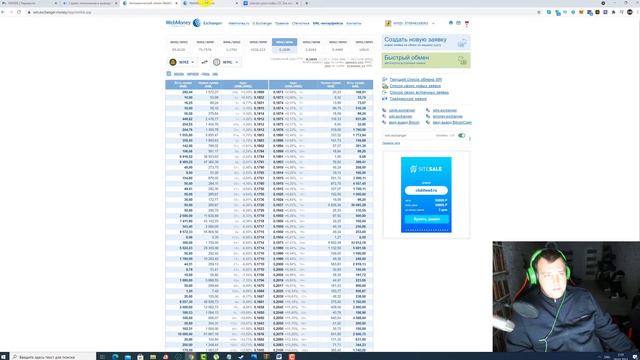This screenshot has width=640, height=360.
Task: Click the browser back arrow
Action: coord(3,12)
